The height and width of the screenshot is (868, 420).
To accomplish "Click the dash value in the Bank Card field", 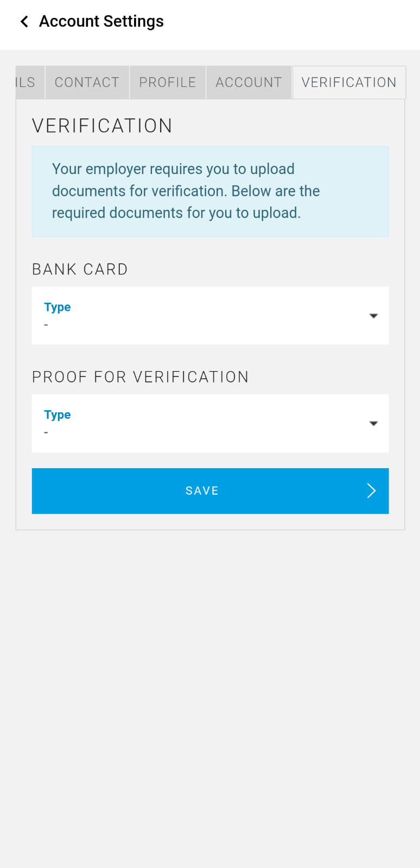I will [x=46, y=325].
